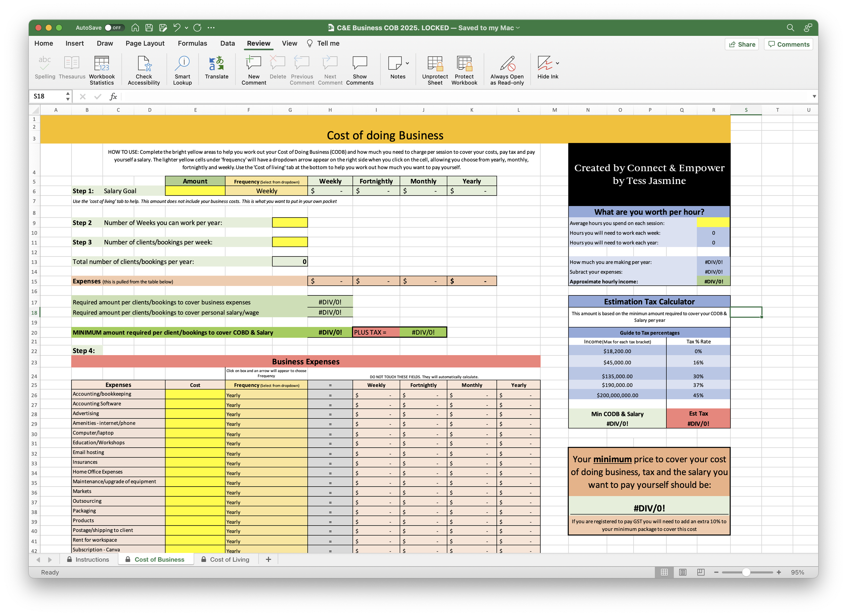Run Check Accessibility

click(144, 70)
